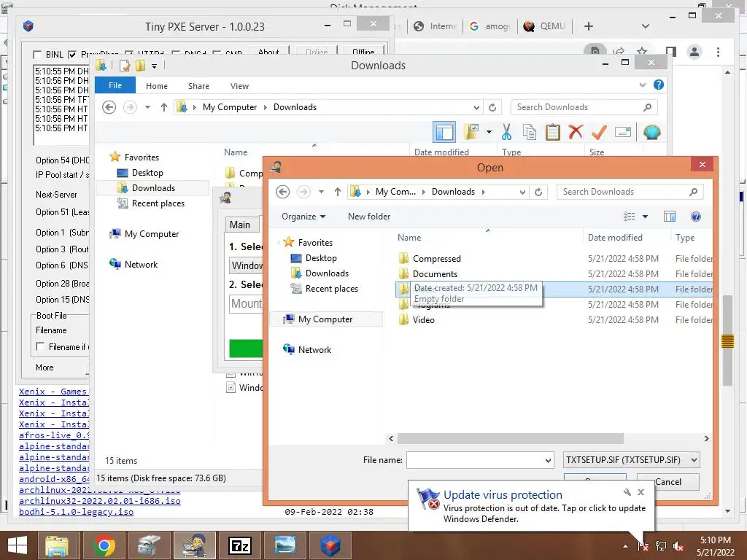Click the folder options icon with checkmarks
This screenshot has height=560, width=747.
[x=471, y=132]
